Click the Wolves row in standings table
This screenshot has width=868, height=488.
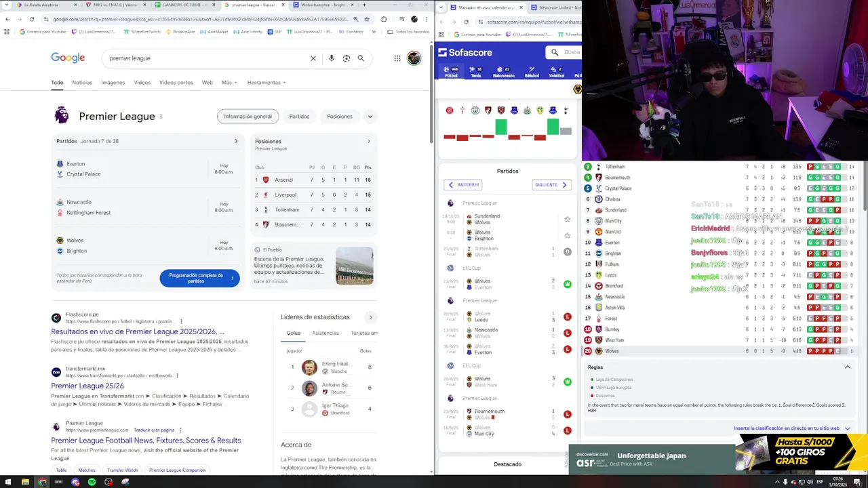719,351
